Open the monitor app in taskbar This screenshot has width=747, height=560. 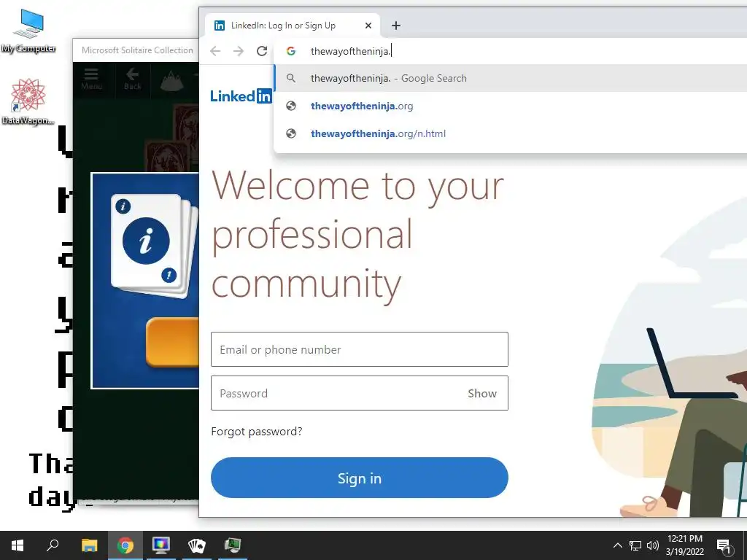(161, 545)
